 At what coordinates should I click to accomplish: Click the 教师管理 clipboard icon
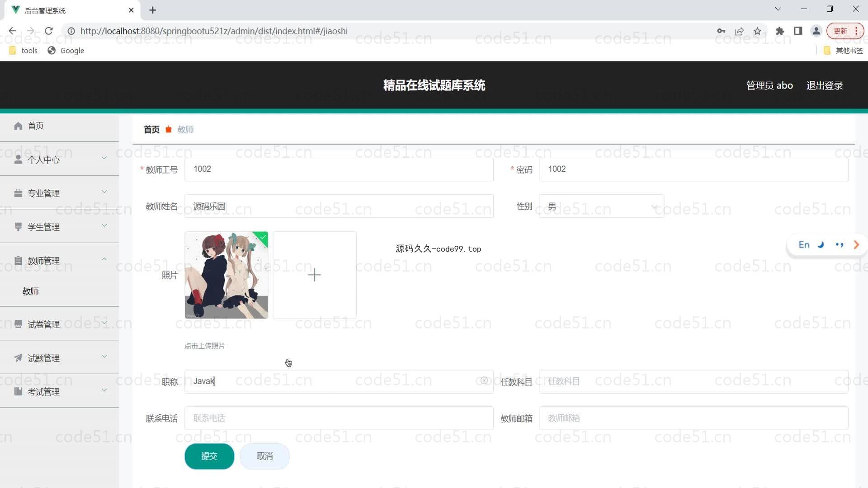18,261
